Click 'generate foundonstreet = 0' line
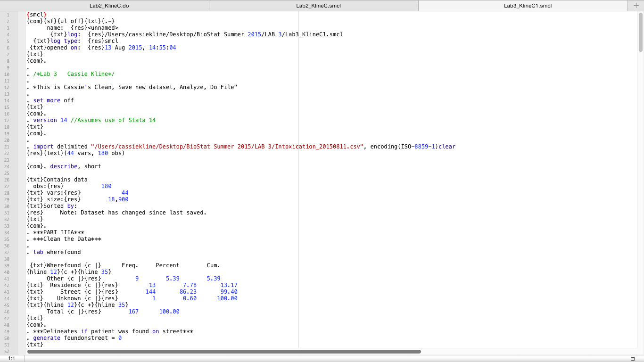Viewport: 644px width, 362px height. pyautogui.click(x=77, y=338)
